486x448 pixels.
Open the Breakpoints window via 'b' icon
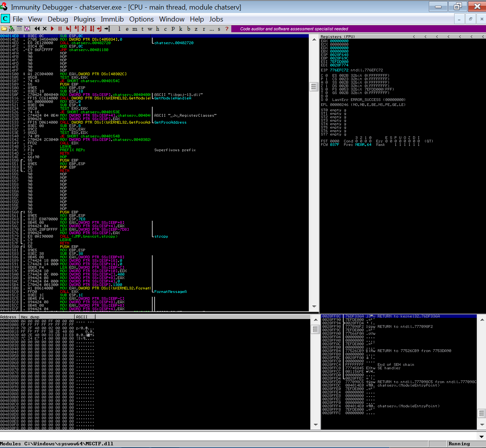[188, 28]
